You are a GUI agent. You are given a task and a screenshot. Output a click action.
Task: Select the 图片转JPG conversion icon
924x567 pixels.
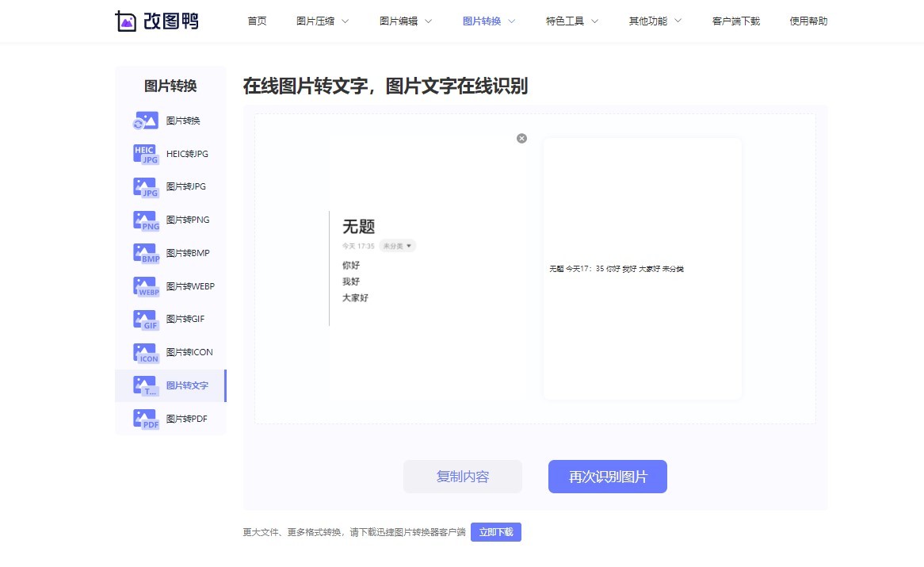coord(145,186)
